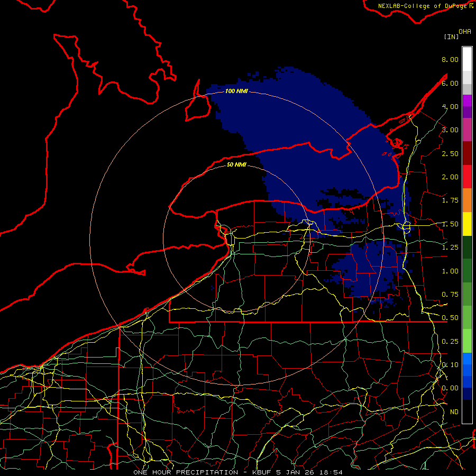
Task: Click the 2.50 legend value
Action: (450, 153)
